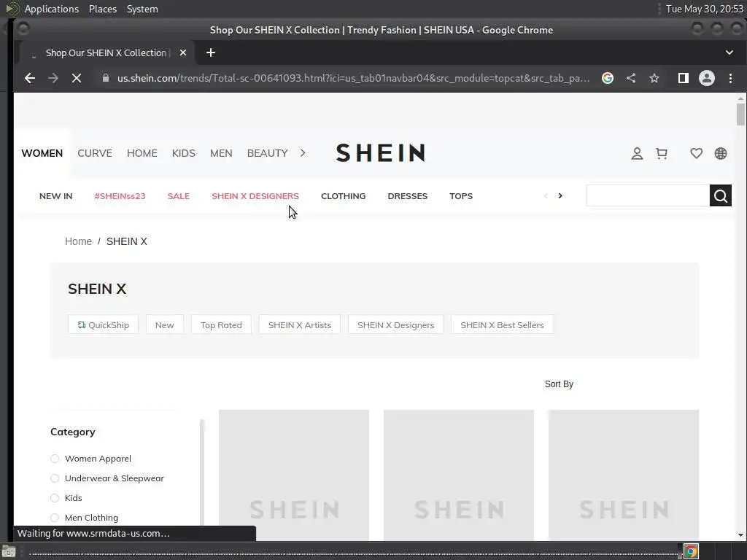747x560 pixels.
Task: Click the page vertical scrollbar thumb
Action: (740, 114)
